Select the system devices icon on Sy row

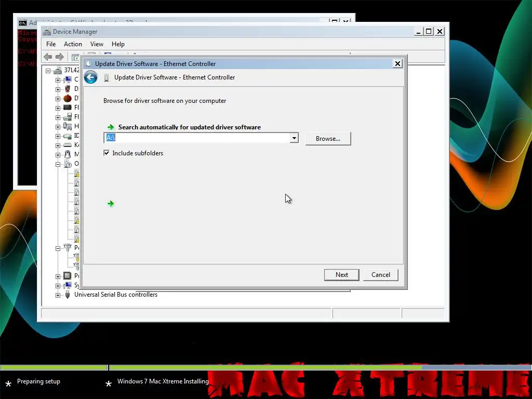(x=68, y=285)
